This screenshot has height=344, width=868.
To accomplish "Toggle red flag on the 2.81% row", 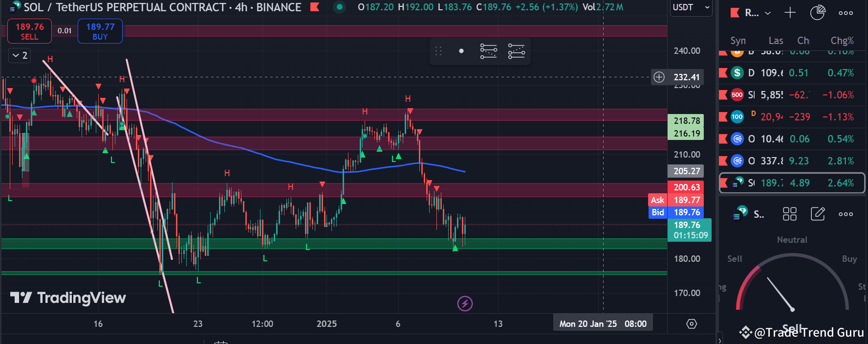I will point(723,161).
